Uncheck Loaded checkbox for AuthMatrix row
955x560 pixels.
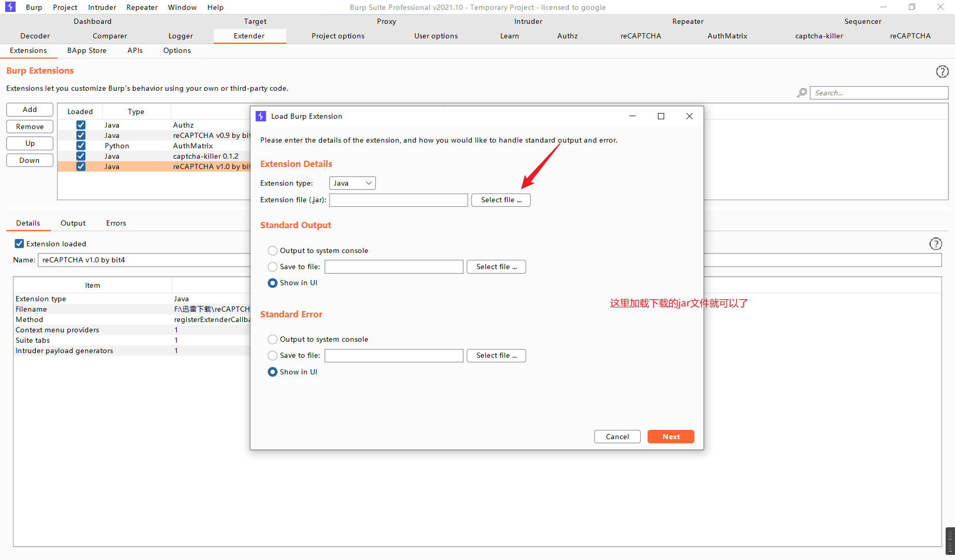point(81,146)
